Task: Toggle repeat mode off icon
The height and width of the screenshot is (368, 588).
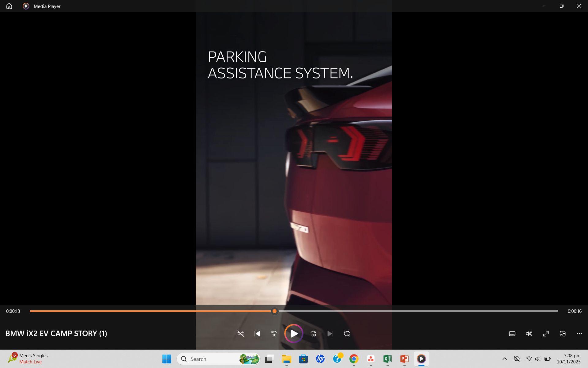Action: coord(347,334)
